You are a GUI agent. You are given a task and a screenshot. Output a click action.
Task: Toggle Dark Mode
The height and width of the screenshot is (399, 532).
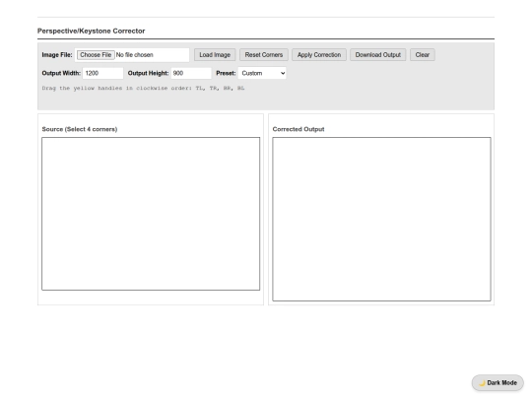[x=498, y=382]
